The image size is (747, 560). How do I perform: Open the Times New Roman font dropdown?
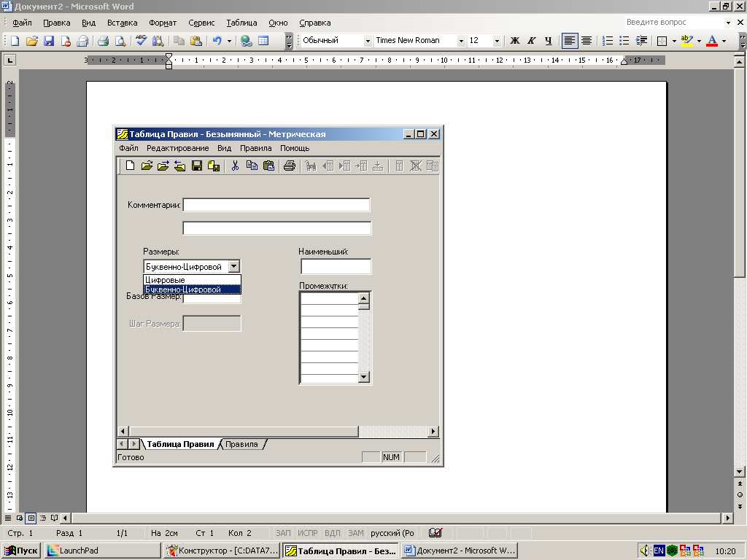tap(461, 41)
